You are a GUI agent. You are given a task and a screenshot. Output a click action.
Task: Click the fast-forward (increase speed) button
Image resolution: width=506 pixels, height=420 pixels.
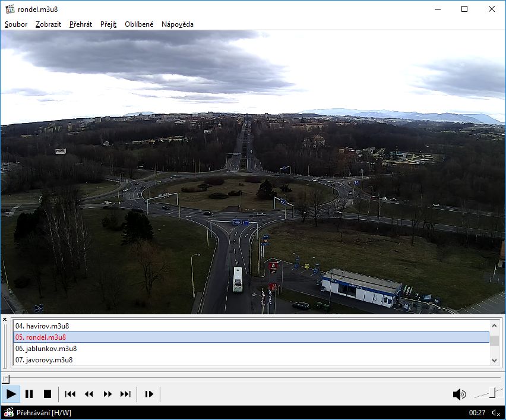tap(107, 394)
